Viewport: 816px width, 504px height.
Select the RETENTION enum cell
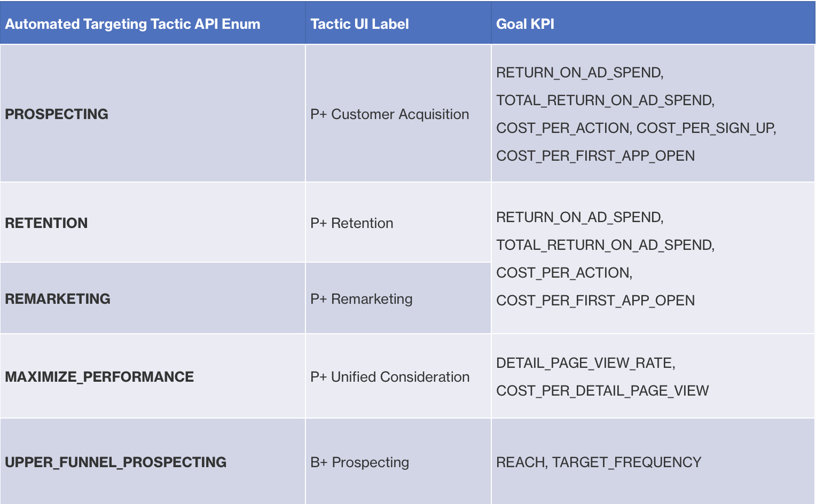[46, 223]
